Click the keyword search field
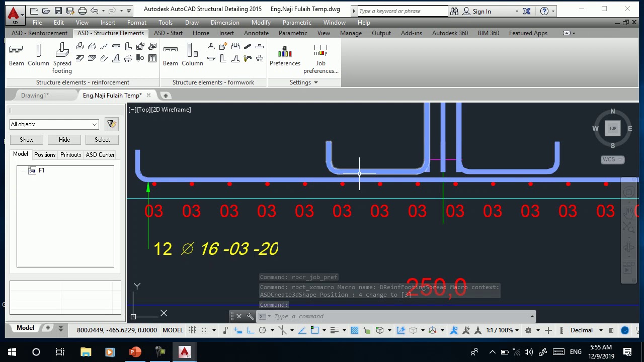 (x=403, y=11)
